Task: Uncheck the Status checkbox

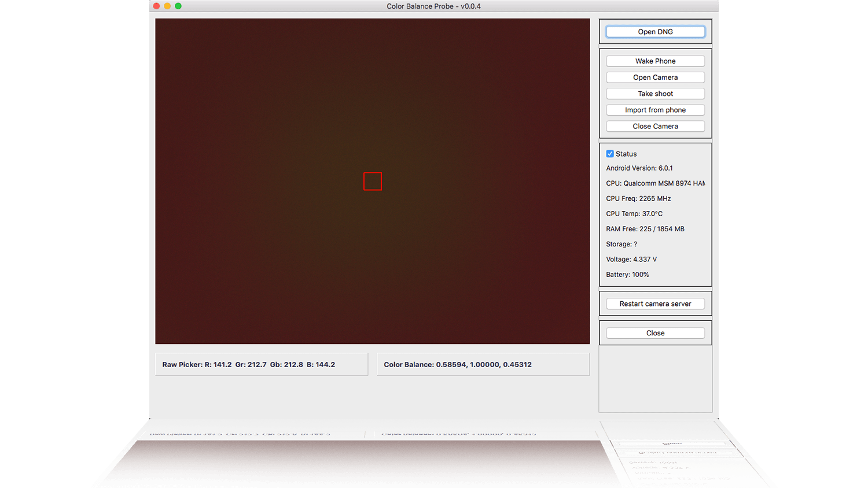Action: (610, 154)
